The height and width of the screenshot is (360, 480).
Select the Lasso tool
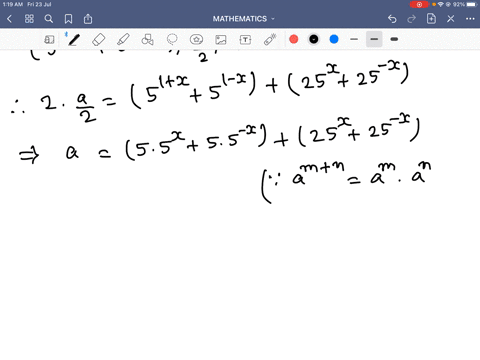tap(172, 40)
